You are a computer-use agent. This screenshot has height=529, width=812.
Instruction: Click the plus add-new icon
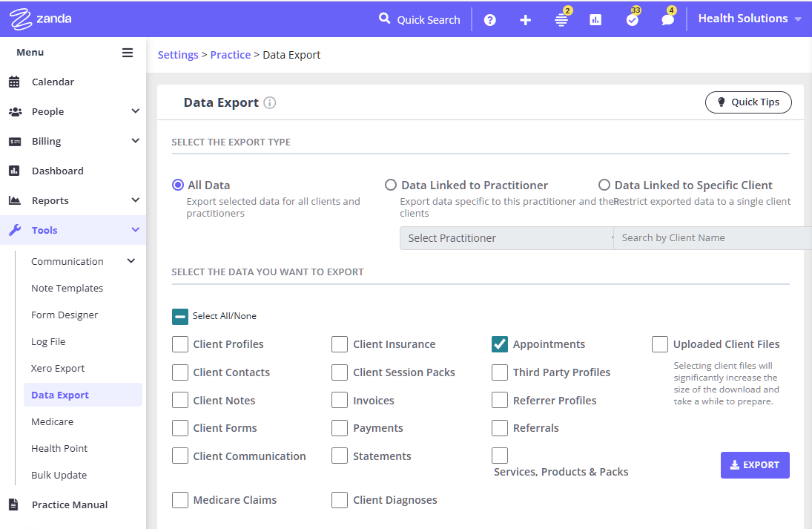pos(525,20)
